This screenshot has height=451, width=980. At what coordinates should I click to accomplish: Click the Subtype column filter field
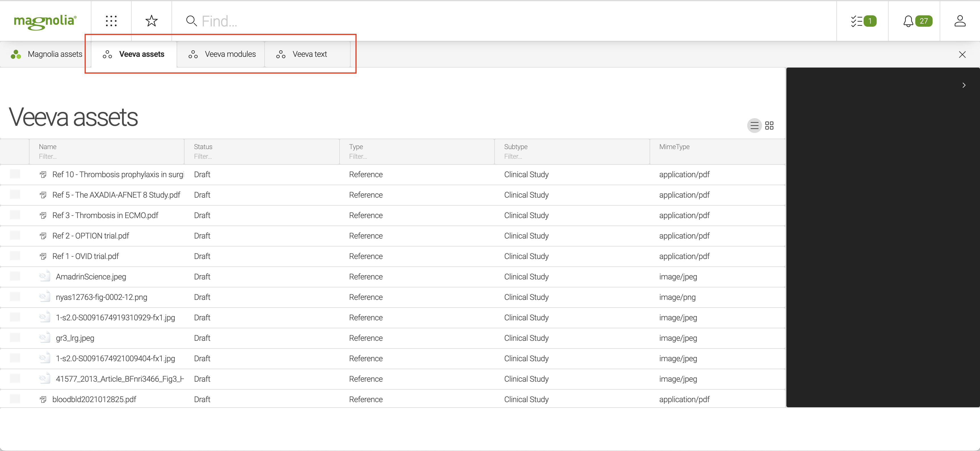513,156
